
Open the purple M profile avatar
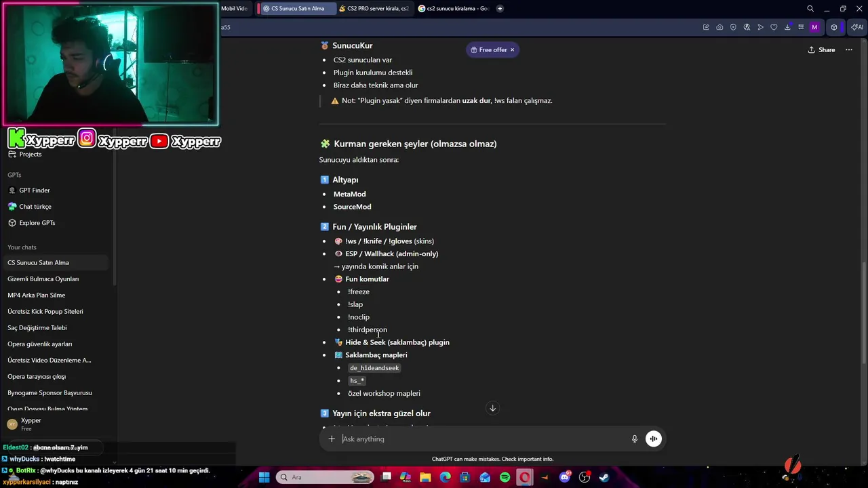click(815, 27)
